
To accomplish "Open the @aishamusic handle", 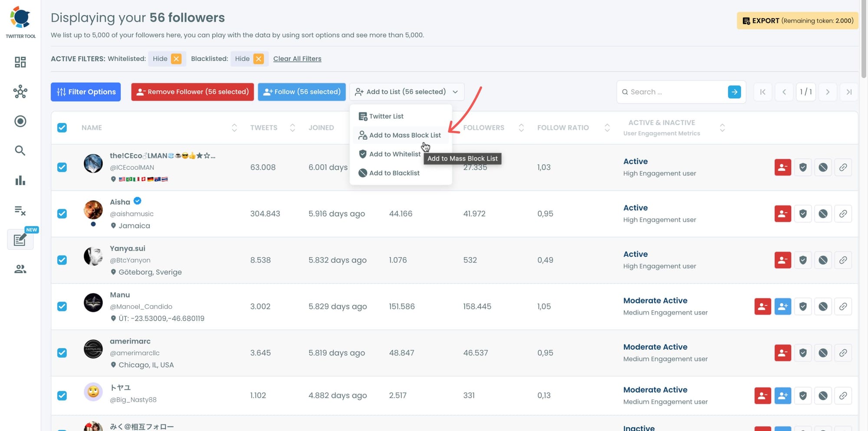I will pos(132,214).
